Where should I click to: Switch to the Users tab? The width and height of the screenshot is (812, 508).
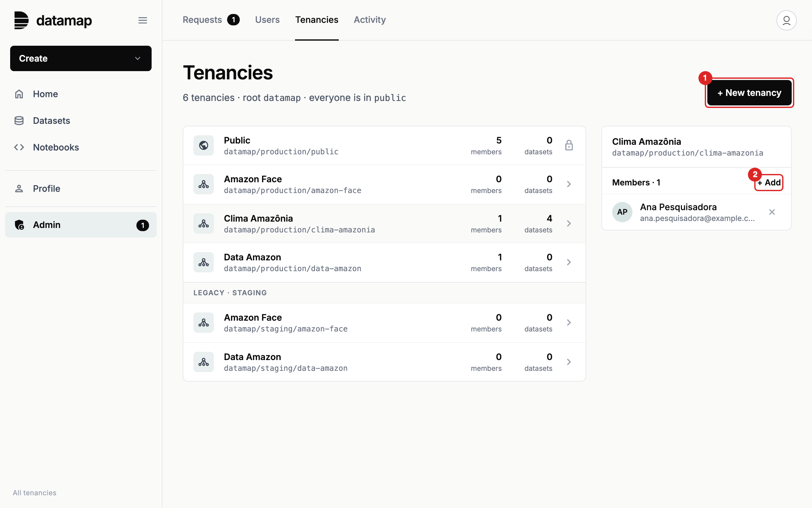[267, 20]
